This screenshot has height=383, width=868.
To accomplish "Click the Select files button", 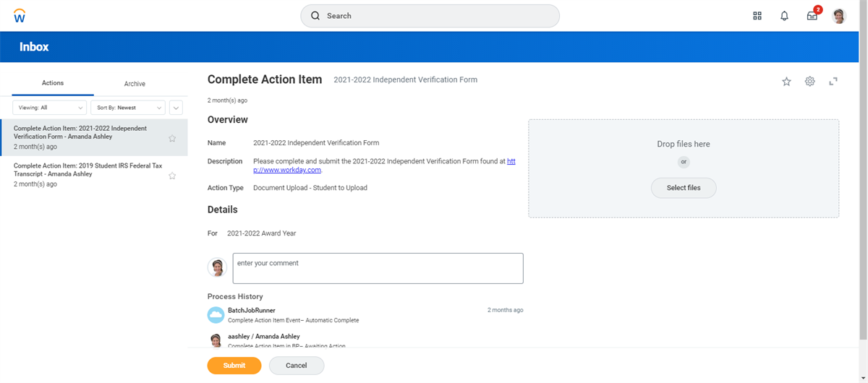I will pos(684,188).
